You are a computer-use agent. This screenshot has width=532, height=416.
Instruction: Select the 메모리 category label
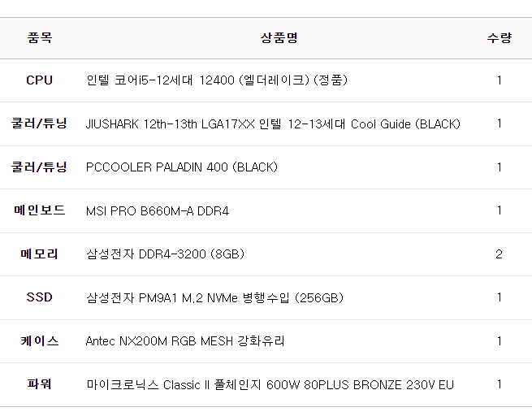(x=39, y=254)
